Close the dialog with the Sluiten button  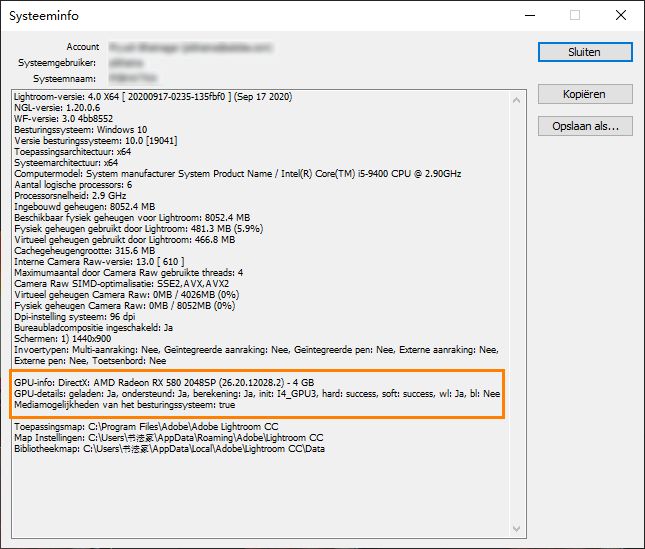[585, 52]
